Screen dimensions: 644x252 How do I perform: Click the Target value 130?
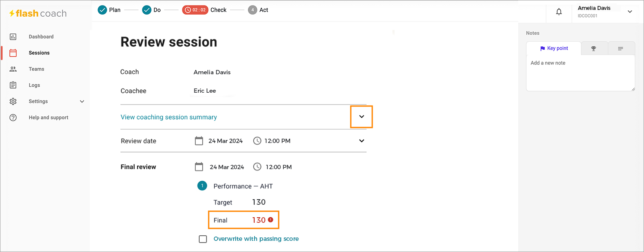(x=259, y=202)
